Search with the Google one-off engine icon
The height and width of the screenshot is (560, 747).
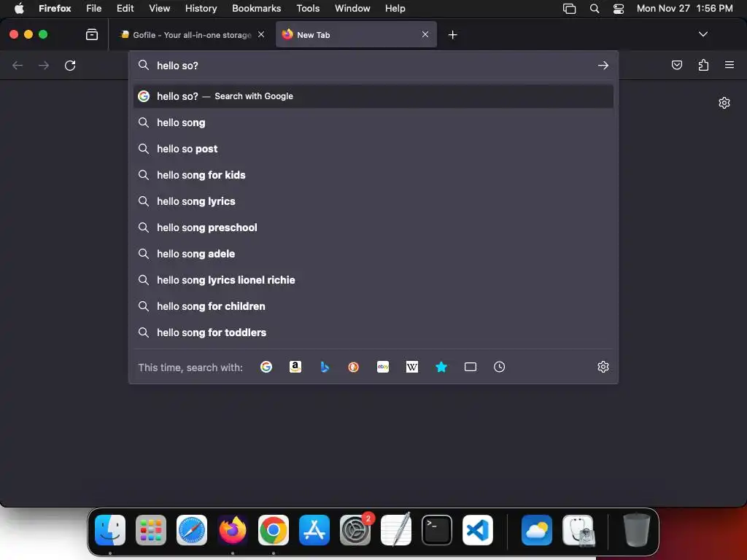point(266,367)
